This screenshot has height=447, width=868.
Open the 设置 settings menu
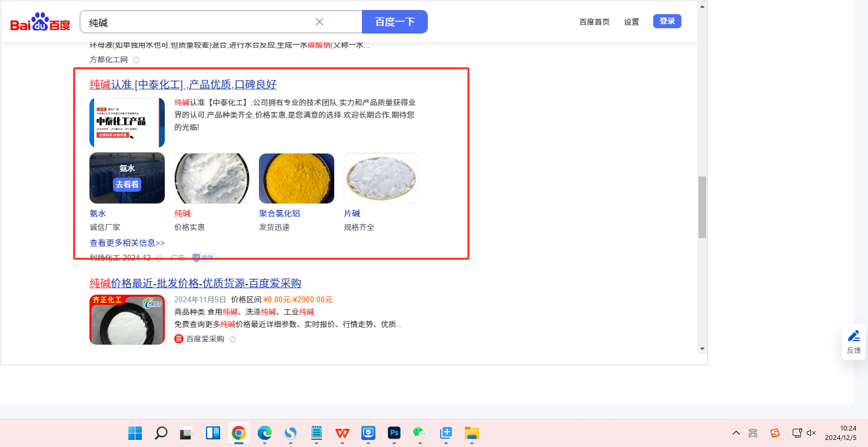click(x=631, y=22)
